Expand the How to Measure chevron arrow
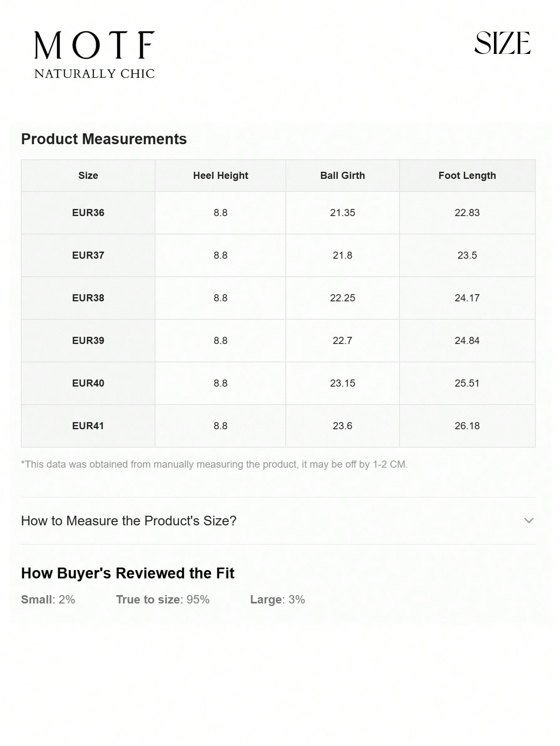The height and width of the screenshot is (746, 560). (529, 521)
